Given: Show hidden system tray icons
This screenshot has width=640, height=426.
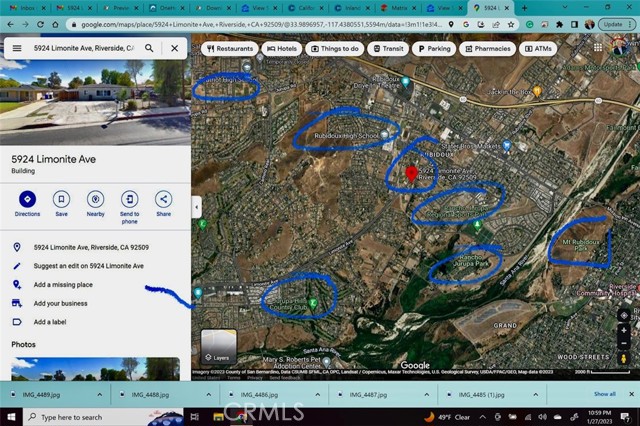Looking at the screenshot, I should pos(482,417).
